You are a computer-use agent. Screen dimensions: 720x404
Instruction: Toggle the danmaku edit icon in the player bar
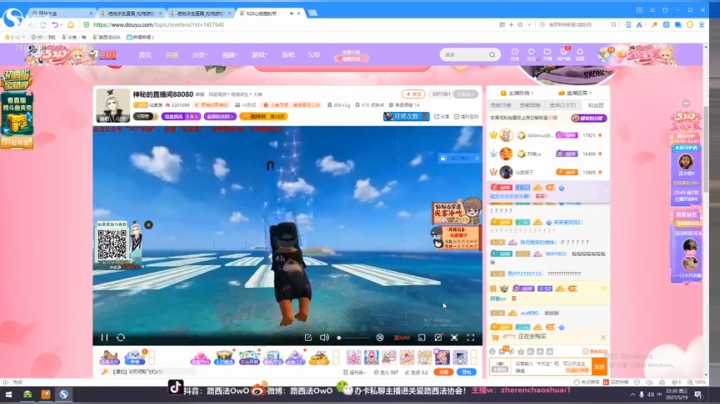(308, 337)
